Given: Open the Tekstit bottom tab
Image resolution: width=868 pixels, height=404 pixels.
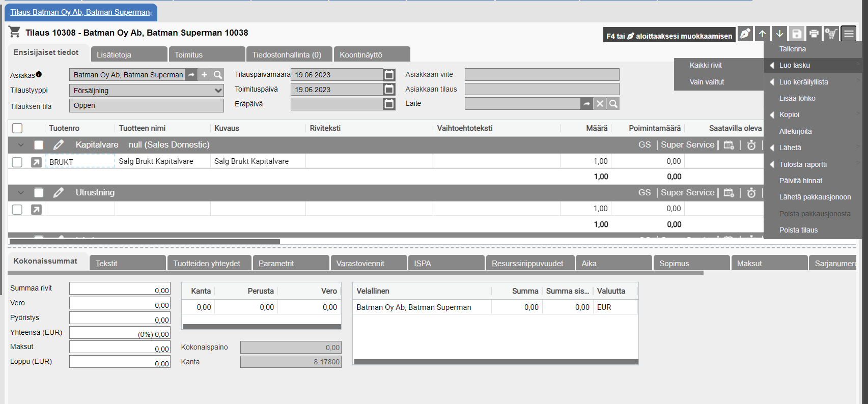Looking at the screenshot, I should coord(128,263).
